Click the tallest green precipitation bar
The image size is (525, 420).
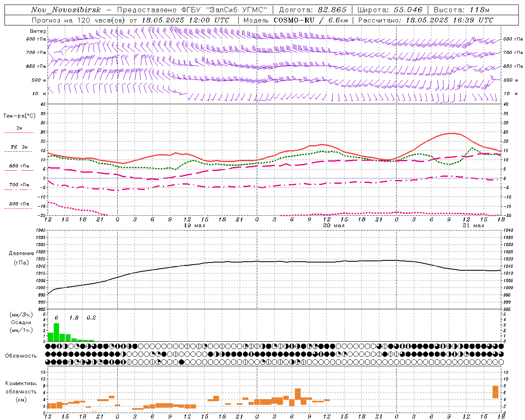(x=56, y=332)
